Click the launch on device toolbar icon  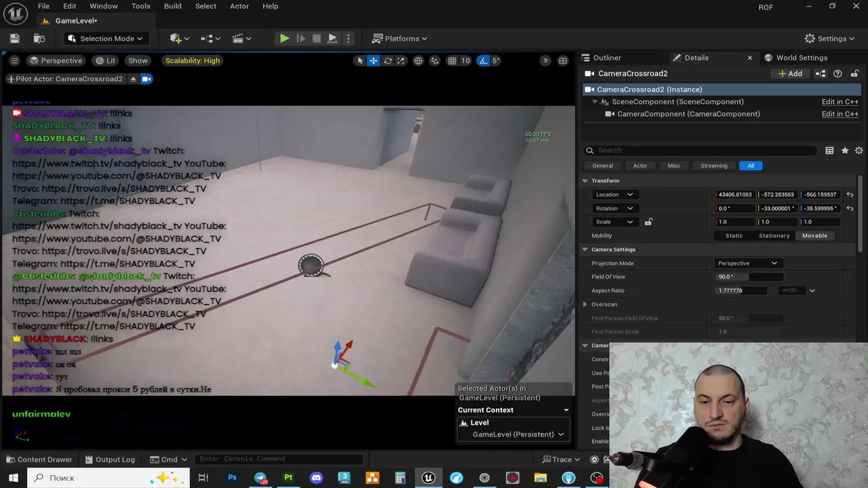coord(332,39)
